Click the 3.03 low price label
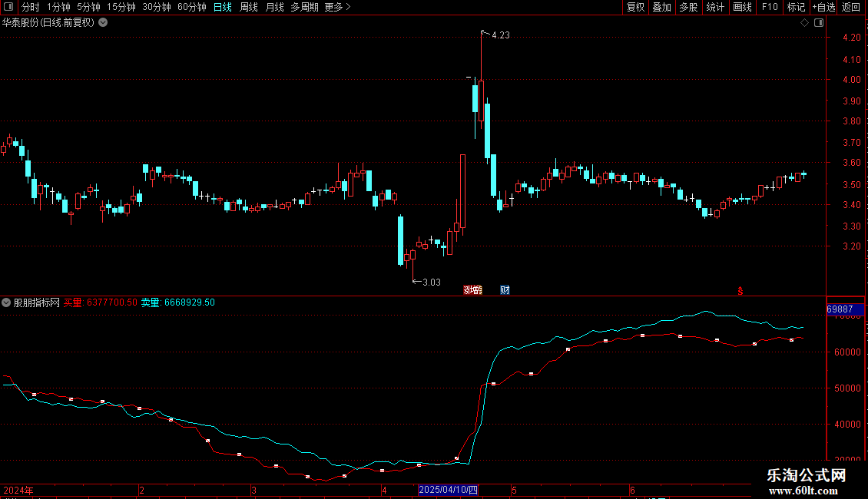The image size is (868, 499). coord(432,283)
